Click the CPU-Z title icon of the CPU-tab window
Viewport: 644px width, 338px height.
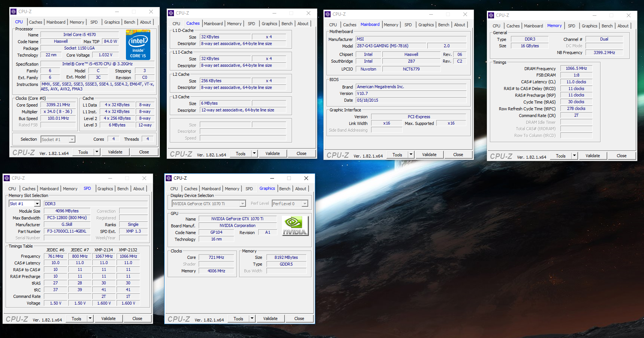click(13, 12)
